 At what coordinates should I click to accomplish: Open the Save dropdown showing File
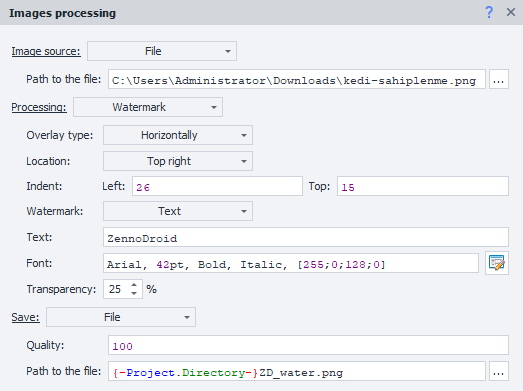(x=121, y=317)
